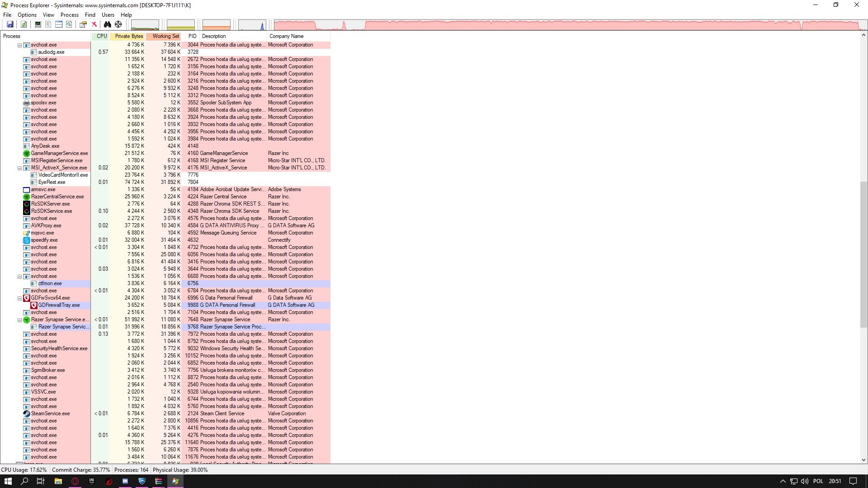Image resolution: width=868 pixels, height=488 pixels.
Task: Select the GDFirewallTray.exe process
Action: [59, 305]
